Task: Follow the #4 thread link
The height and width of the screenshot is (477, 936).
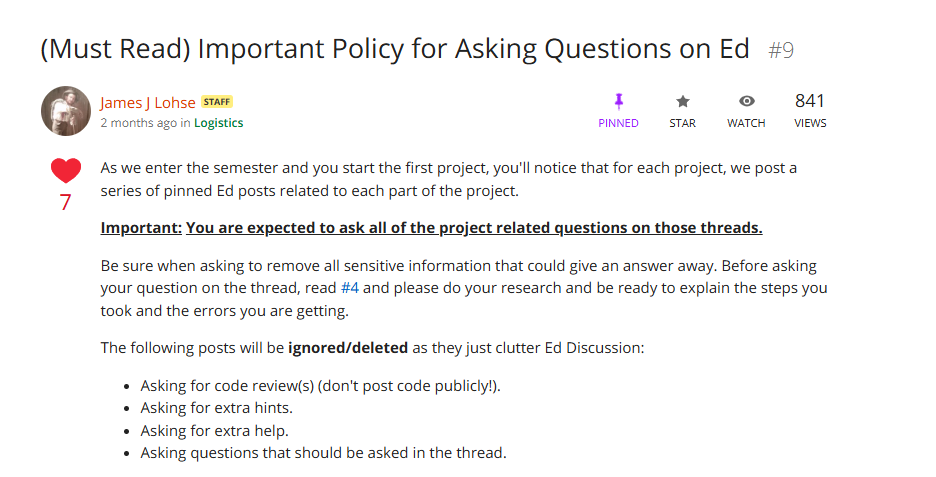Action: tap(350, 288)
